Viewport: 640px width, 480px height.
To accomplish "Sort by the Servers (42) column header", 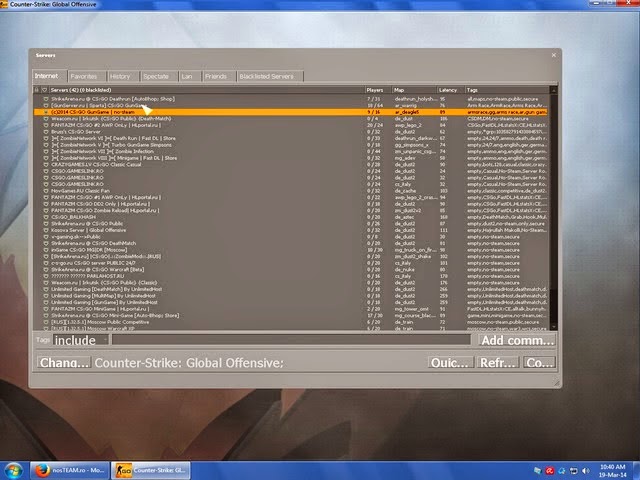I will 207,90.
